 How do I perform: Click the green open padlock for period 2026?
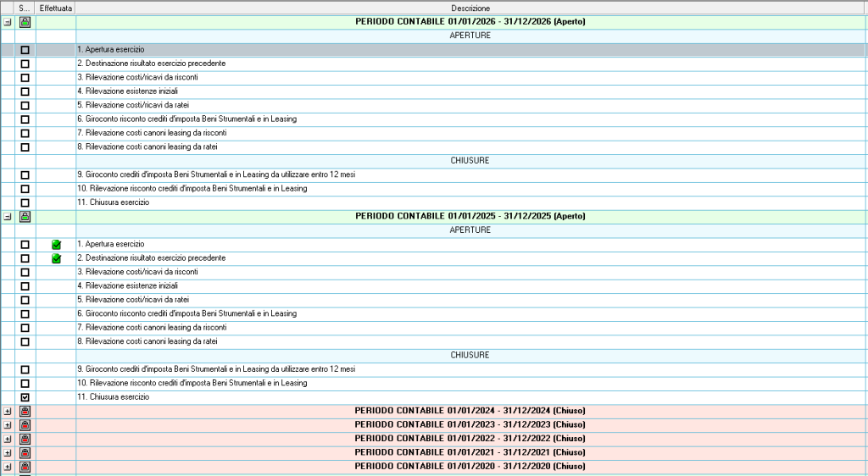[25, 22]
